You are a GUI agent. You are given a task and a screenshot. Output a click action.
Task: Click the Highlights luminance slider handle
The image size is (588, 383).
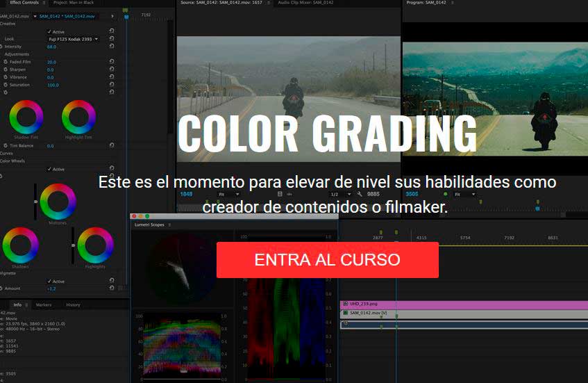pos(73,245)
